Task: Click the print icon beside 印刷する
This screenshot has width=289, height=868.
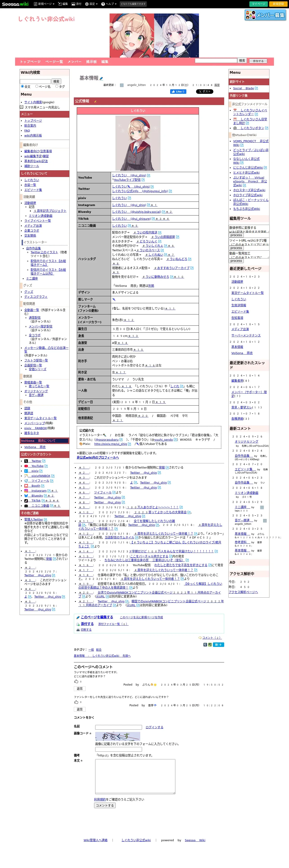Action: (78, 630)
